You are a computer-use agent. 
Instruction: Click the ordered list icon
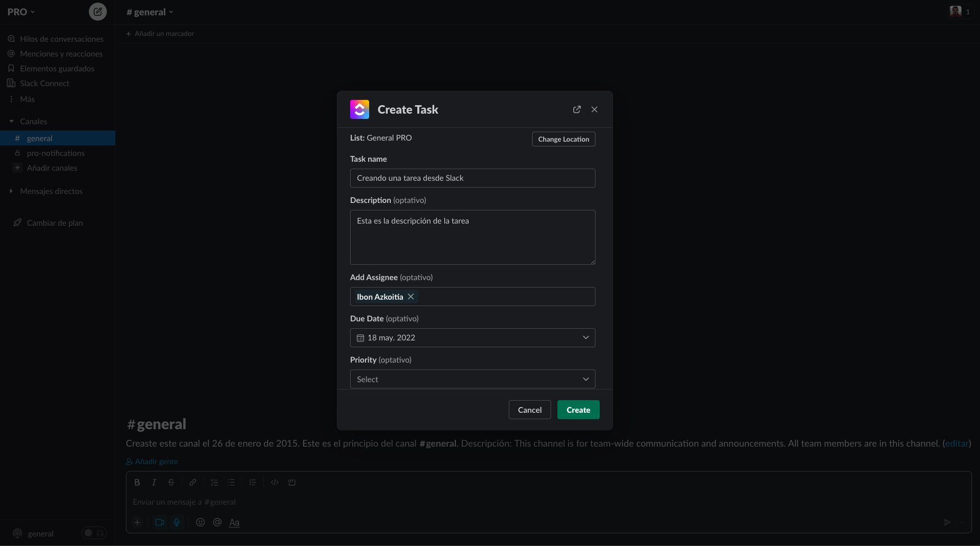[x=214, y=482]
